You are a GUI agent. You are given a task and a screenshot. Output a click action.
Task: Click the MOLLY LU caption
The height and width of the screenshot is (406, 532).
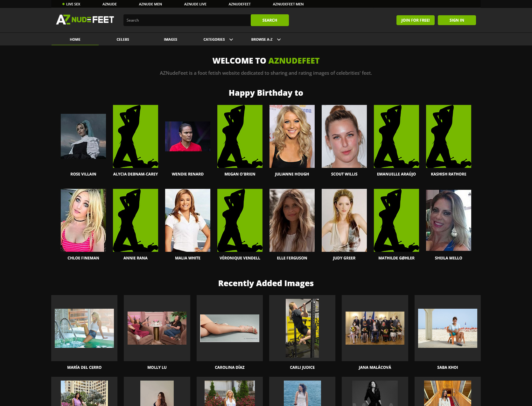[x=157, y=367]
